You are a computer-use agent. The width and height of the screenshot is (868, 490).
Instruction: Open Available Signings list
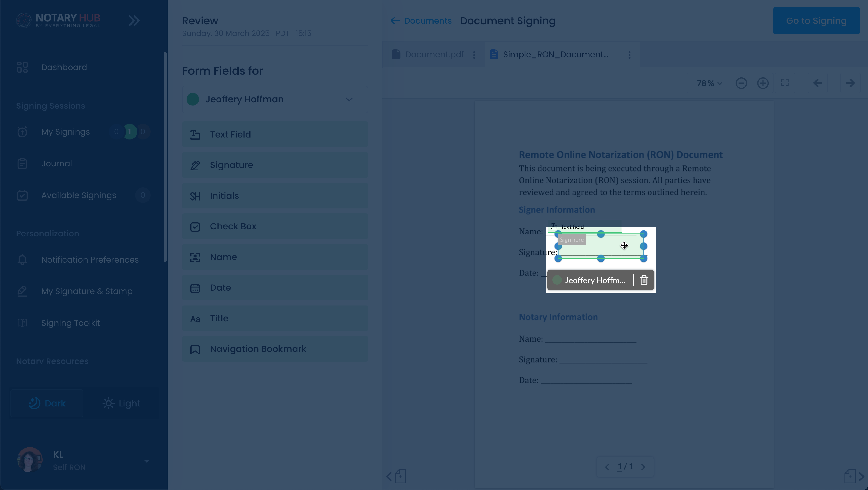coord(78,195)
